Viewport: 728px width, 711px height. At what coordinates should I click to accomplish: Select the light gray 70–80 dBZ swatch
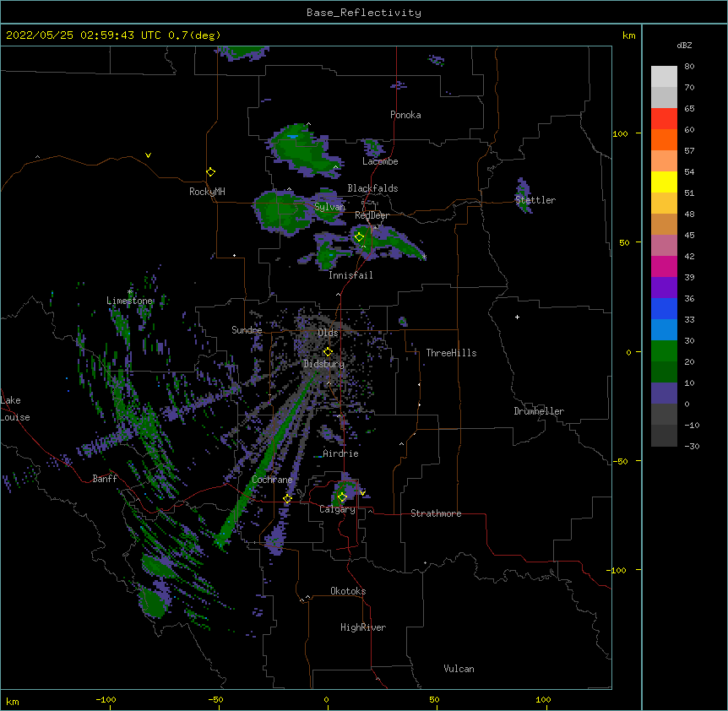pyautogui.click(x=664, y=77)
